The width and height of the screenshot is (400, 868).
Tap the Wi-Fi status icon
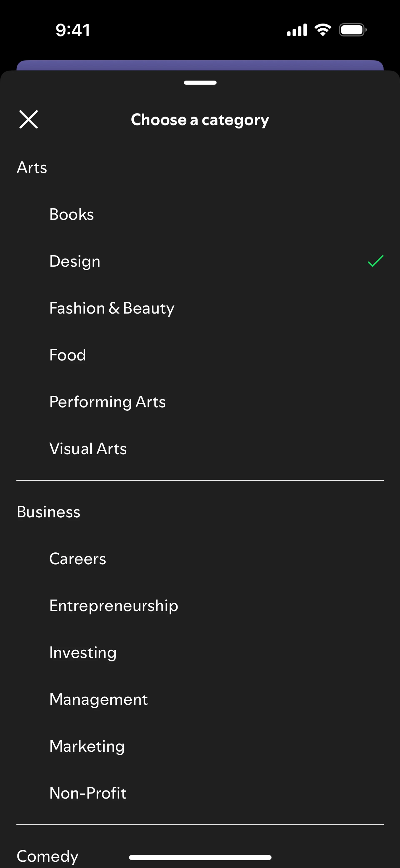click(323, 30)
